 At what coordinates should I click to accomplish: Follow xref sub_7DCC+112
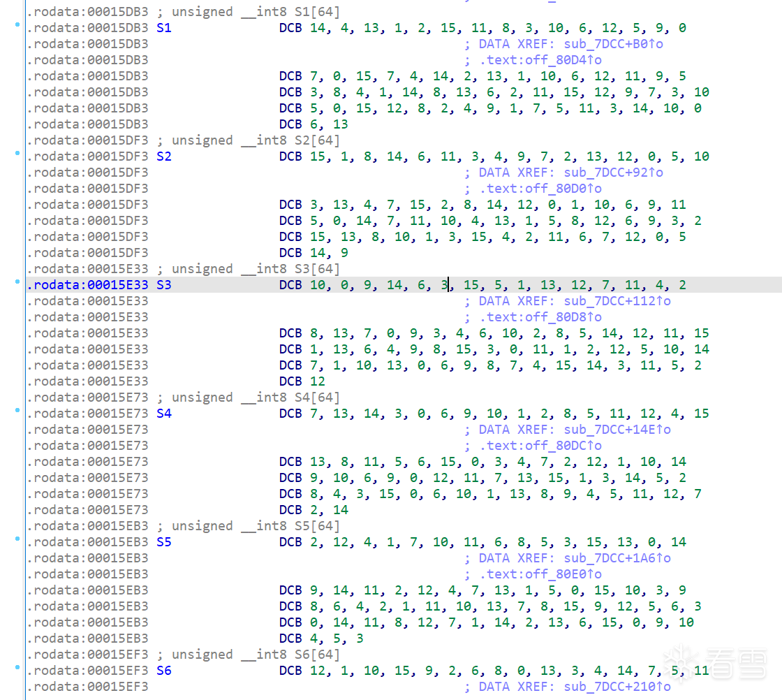pyautogui.click(x=617, y=301)
